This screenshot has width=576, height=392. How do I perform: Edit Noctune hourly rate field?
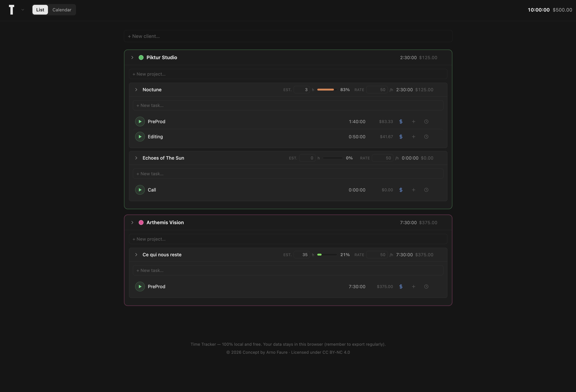click(377, 90)
